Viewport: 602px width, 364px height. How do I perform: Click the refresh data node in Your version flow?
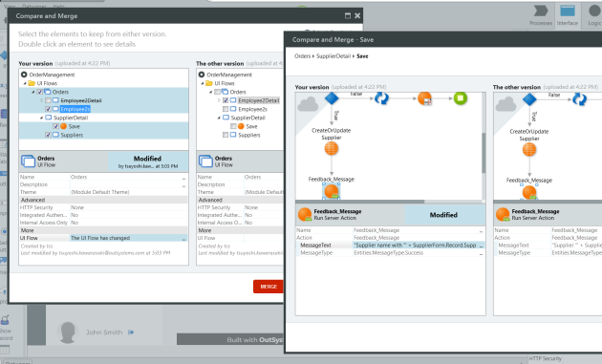381,98
